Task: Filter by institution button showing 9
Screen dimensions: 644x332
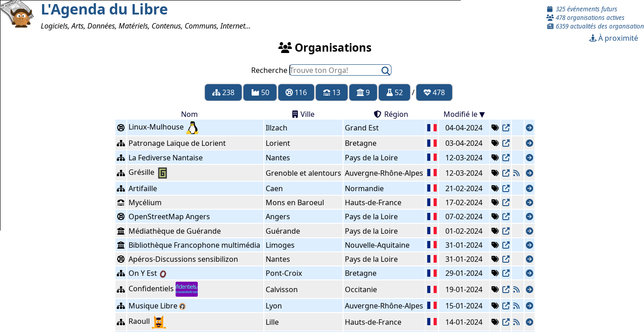Action: click(x=363, y=92)
